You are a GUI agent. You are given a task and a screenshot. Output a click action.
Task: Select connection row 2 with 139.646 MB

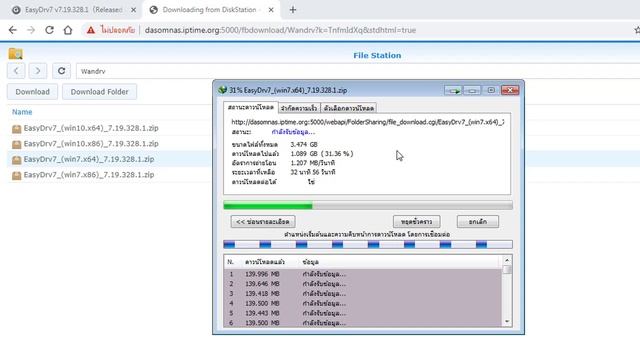[363, 284]
